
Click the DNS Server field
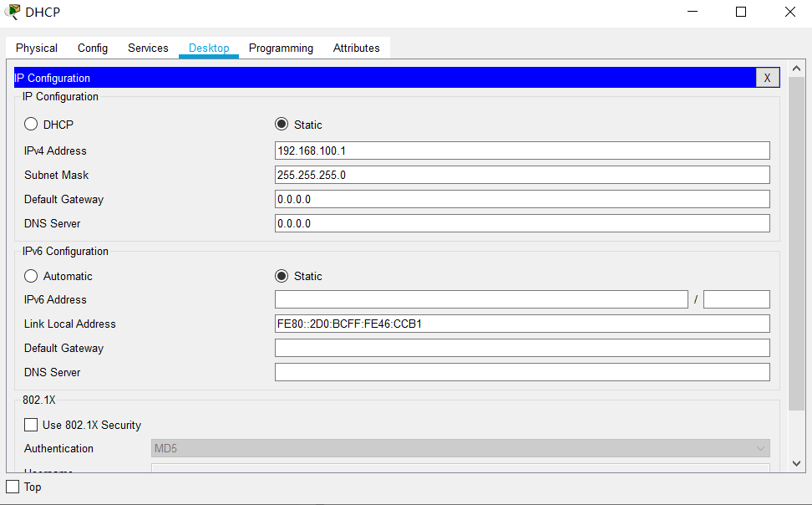coord(521,223)
